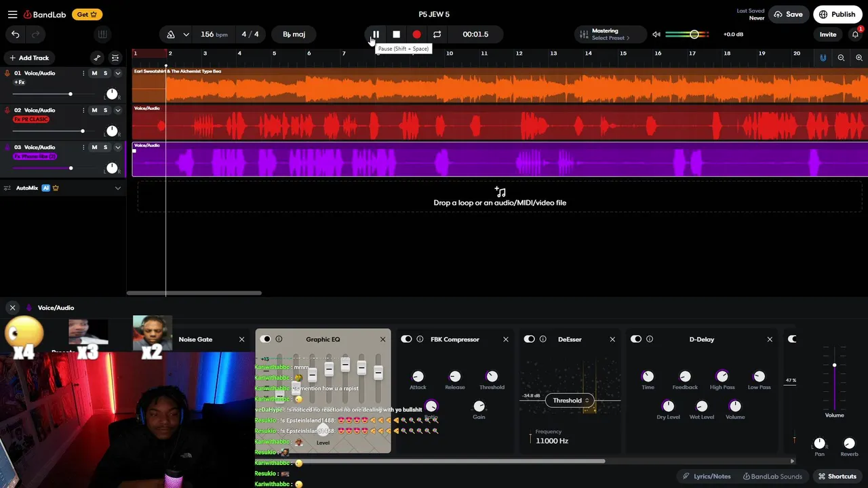This screenshot has width=868, height=488.
Task: Expand track 02 chevron
Action: click(117, 110)
